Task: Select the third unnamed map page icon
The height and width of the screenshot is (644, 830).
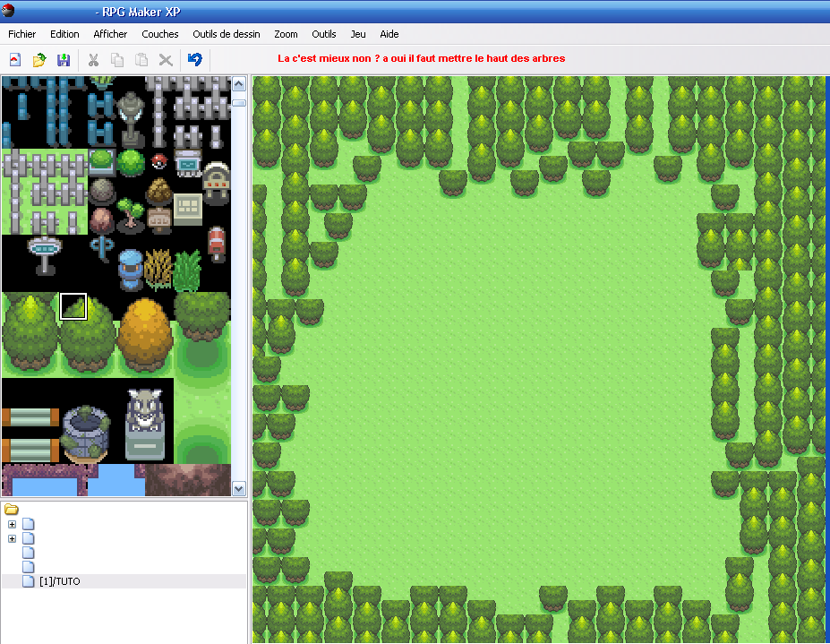Action: 29,553
